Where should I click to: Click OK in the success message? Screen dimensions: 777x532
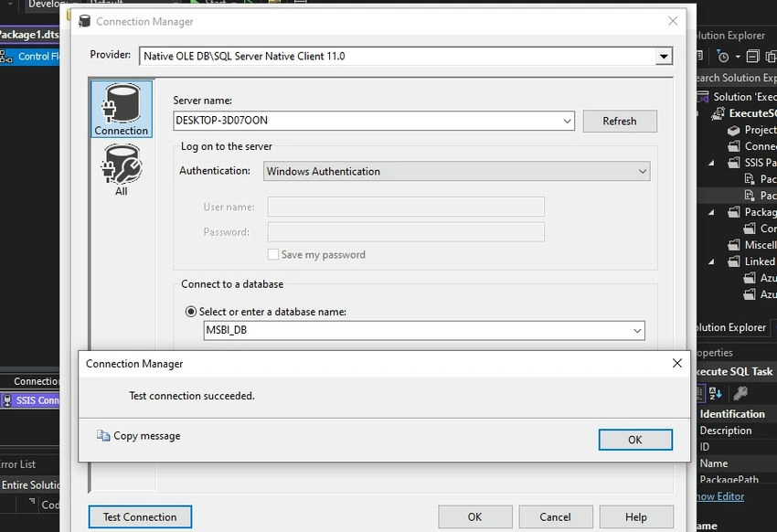(635, 440)
